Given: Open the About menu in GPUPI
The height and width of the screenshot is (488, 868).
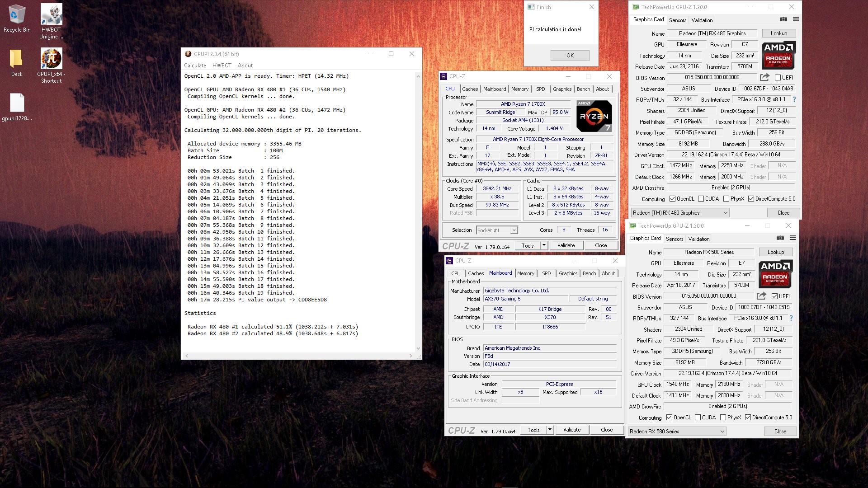Looking at the screenshot, I should pos(245,66).
